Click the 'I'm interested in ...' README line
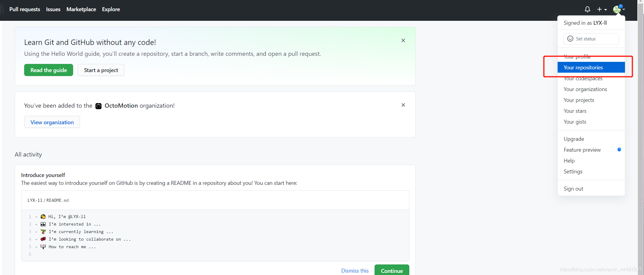 [x=75, y=224]
